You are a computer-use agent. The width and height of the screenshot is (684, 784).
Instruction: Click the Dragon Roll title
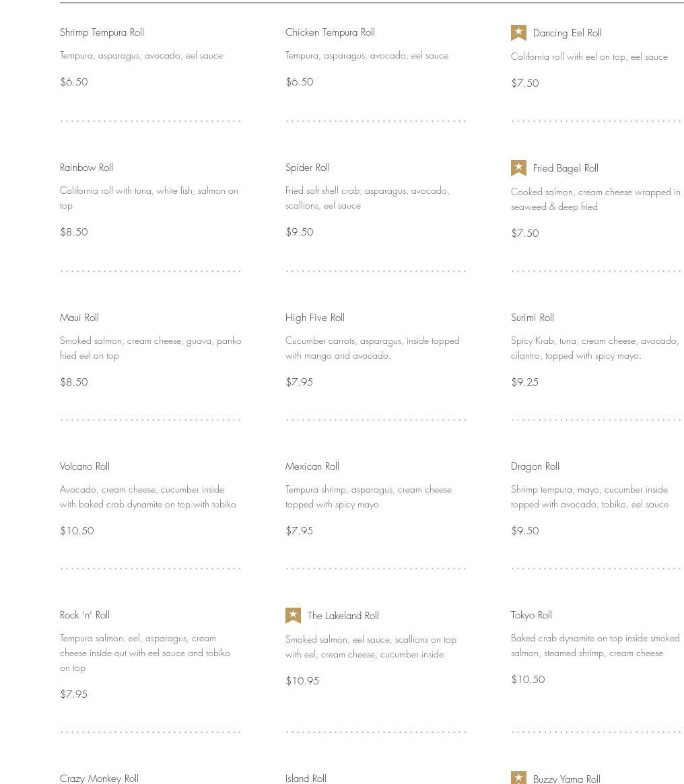click(x=535, y=466)
